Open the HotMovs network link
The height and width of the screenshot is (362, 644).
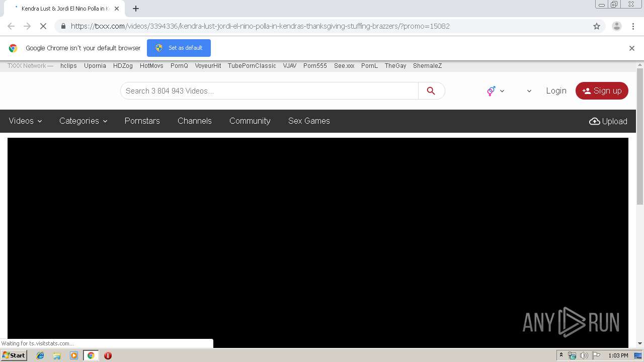click(x=151, y=66)
